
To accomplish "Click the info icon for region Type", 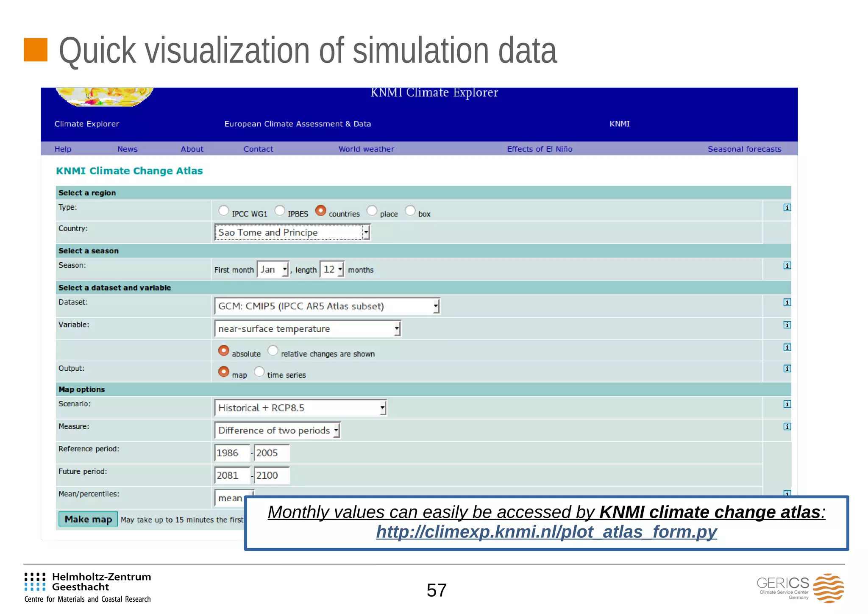I will pyautogui.click(x=787, y=208).
